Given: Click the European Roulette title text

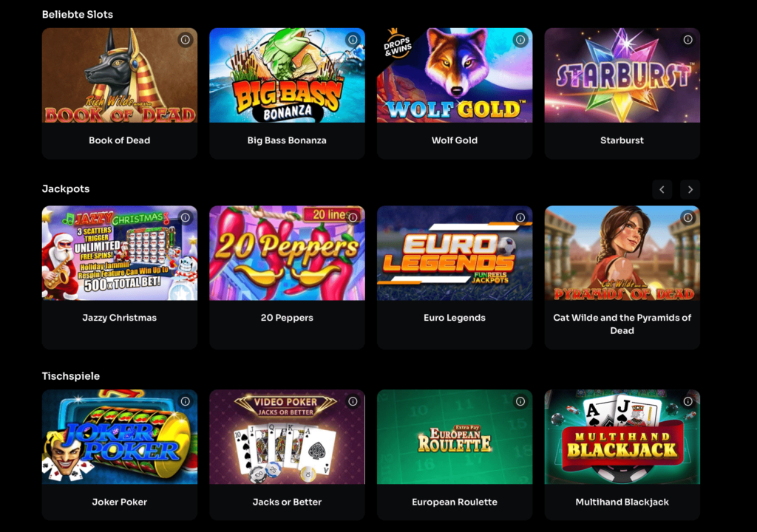Looking at the screenshot, I should (x=455, y=502).
